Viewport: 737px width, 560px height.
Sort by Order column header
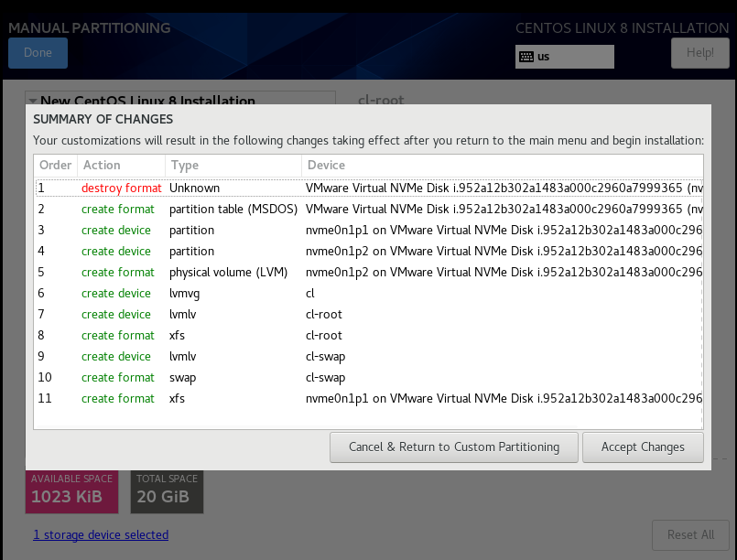click(56, 166)
